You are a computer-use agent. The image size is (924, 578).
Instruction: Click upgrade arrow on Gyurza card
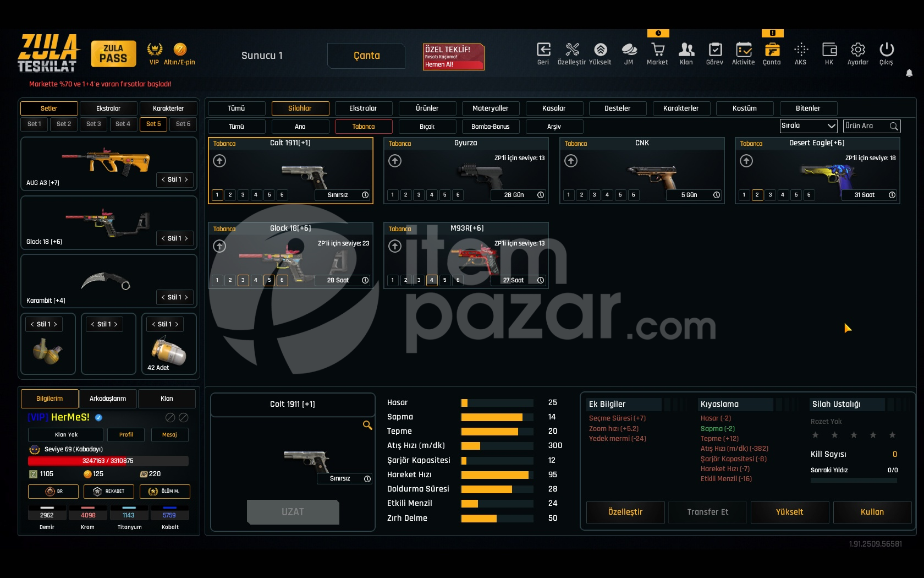[395, 161]
